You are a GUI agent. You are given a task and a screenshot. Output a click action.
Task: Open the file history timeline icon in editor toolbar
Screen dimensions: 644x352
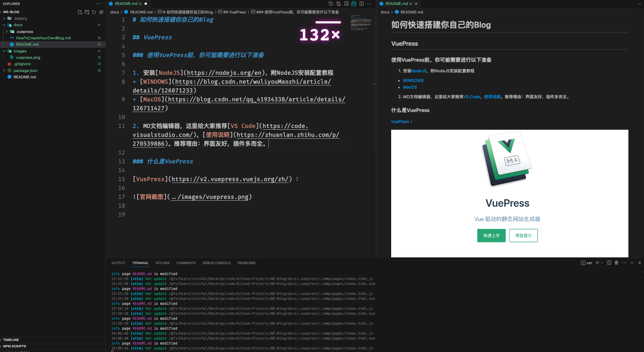(331, 4)
